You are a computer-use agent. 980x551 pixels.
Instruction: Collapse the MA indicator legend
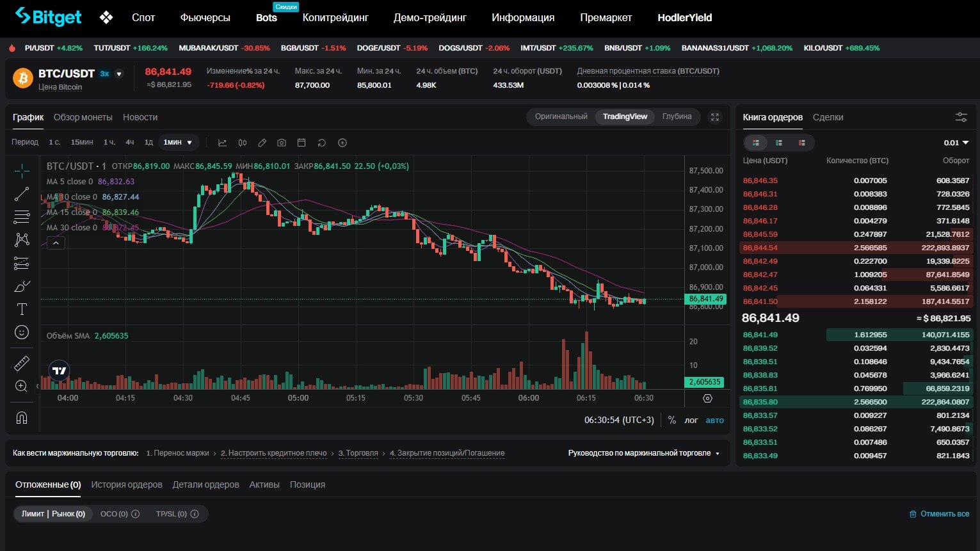coord(56,243)
